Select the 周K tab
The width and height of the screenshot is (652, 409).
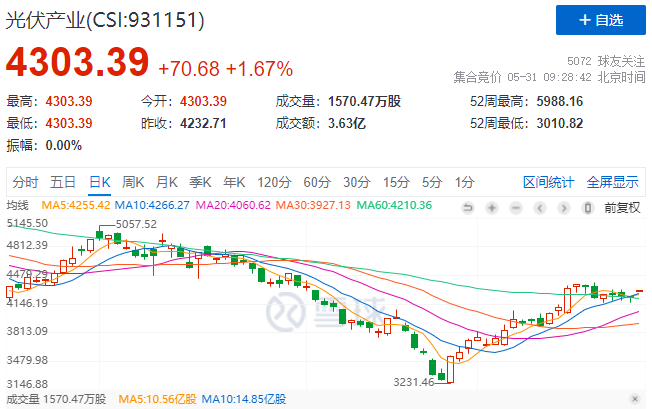tap(133, 182)
